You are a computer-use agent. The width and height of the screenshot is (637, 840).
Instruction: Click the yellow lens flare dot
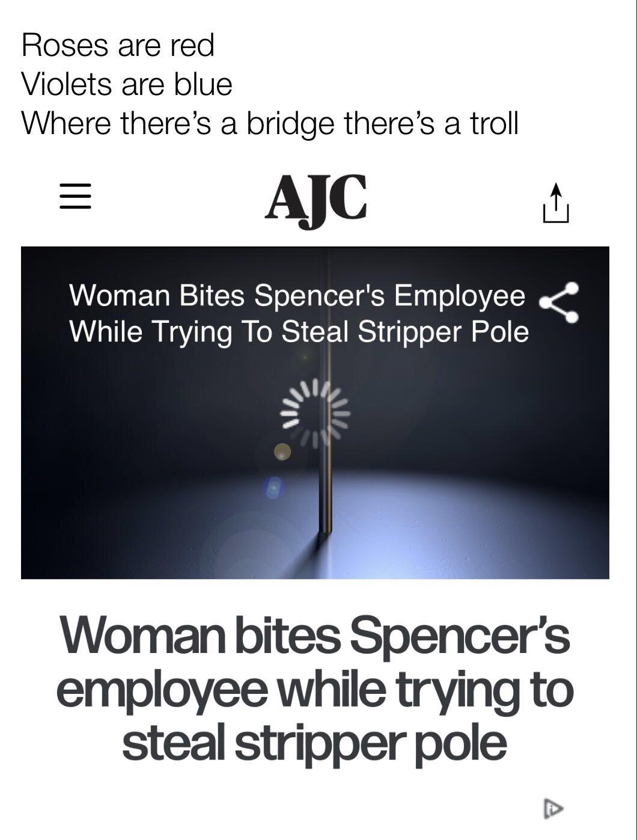[282, 452]
